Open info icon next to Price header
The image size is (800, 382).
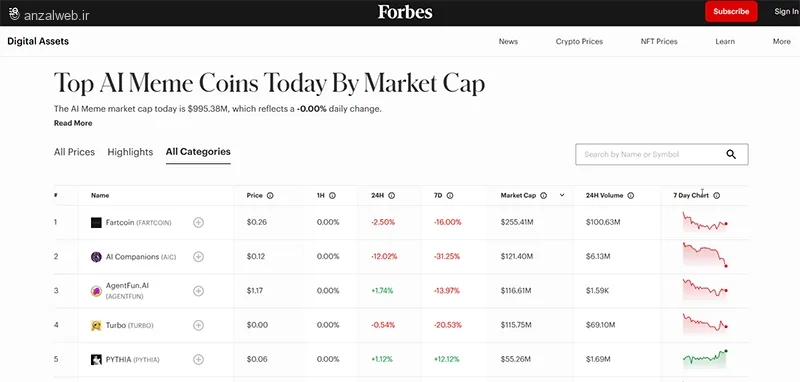(270, 195)
